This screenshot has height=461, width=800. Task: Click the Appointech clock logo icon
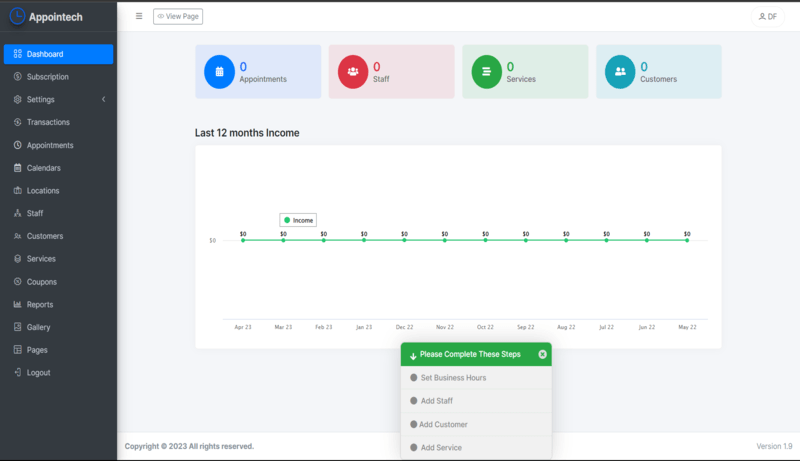coord(17,16)
